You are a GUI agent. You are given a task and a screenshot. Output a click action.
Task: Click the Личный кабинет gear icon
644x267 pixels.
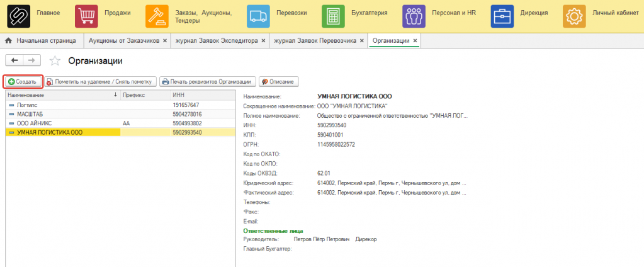point(574,16)
